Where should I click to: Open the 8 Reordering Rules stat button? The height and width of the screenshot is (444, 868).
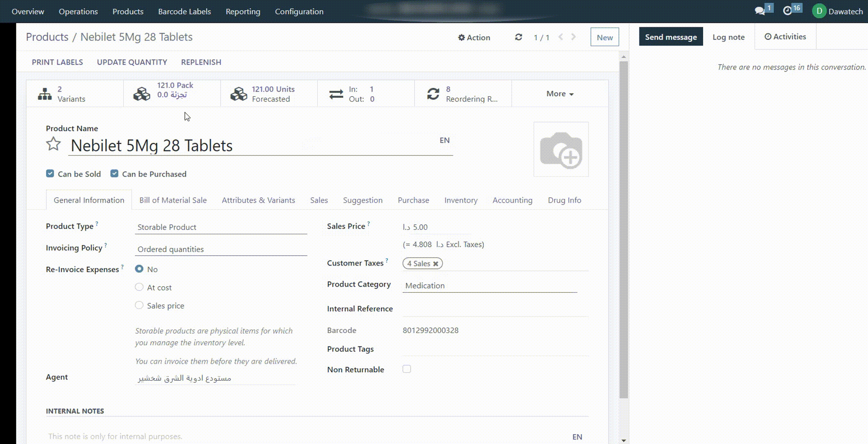pos(463,94)
